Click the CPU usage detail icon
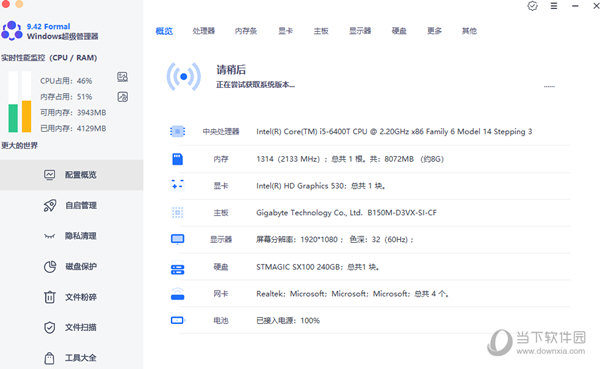The image size is (600, 369). pyautogui.click(x=122, y=77)
